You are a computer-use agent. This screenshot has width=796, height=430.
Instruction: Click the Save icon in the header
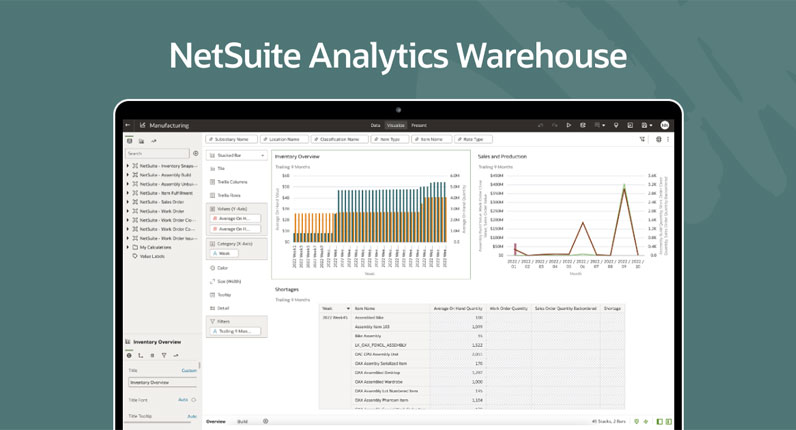pyautogui.click(x=646, y=125)
